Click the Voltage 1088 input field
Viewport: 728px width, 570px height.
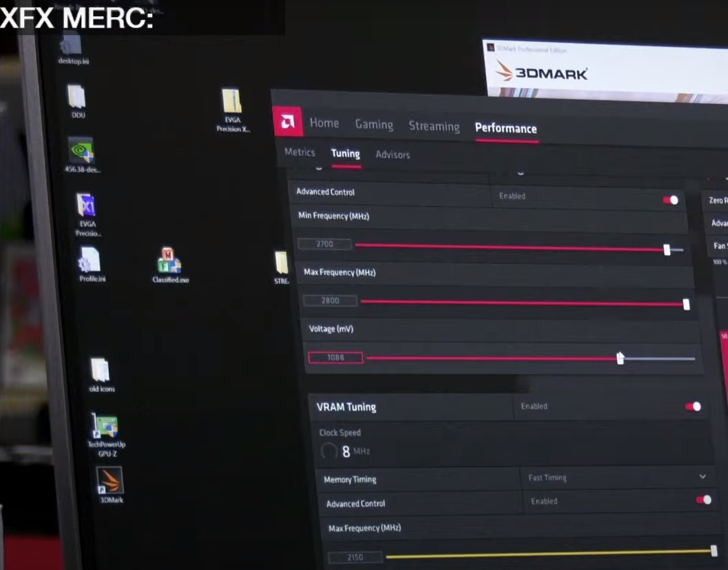335,357
